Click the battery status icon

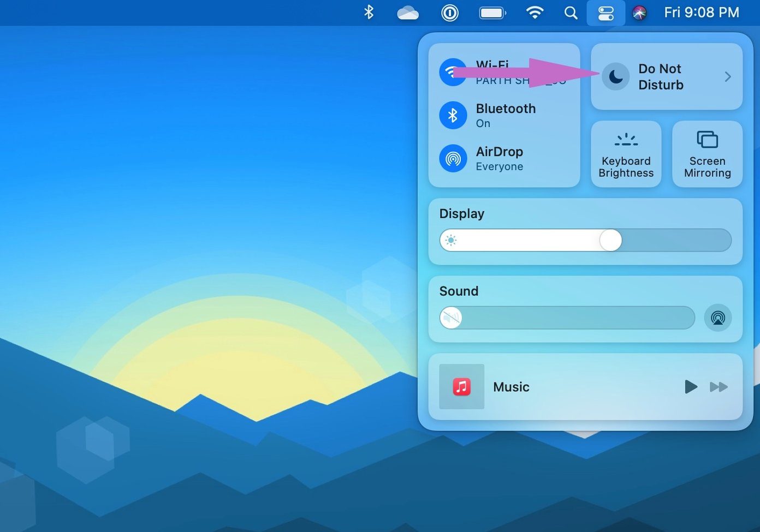pos(492,13)
